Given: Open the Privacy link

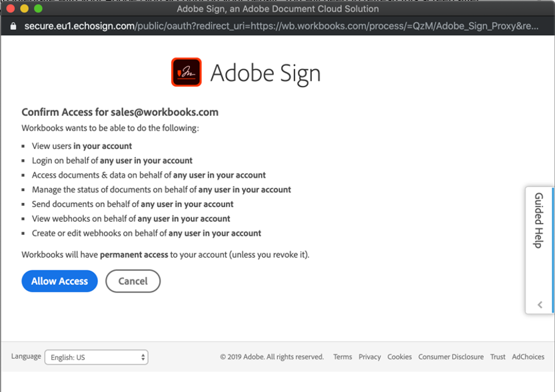Looking at the screenshot, I should pyautogui.click(x=370, y=357).
